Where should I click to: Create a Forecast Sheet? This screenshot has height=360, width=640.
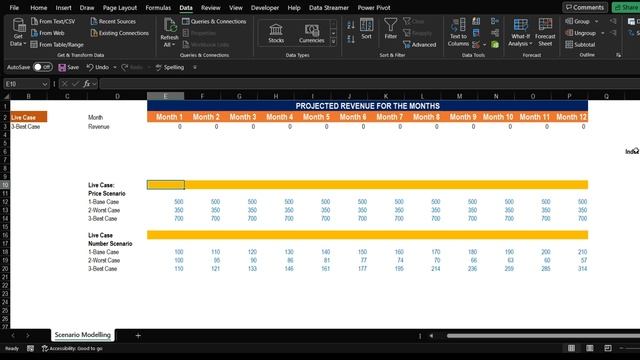(x=545, y=33)
